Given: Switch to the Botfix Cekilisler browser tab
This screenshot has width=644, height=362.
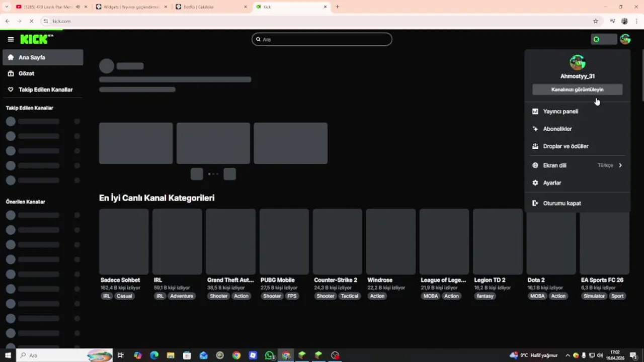Looking at the screenshot, I should [x=211, y=7].
